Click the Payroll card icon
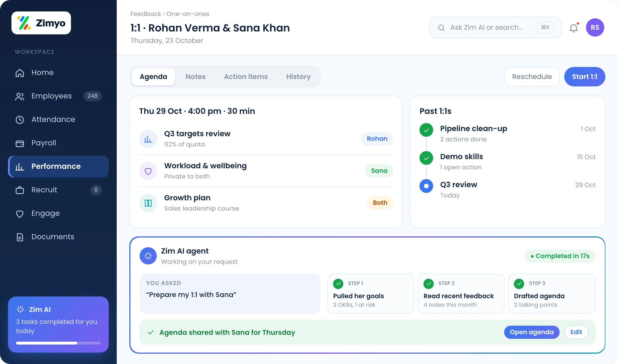This screenshot has height=364, width=618. point(20,143)
